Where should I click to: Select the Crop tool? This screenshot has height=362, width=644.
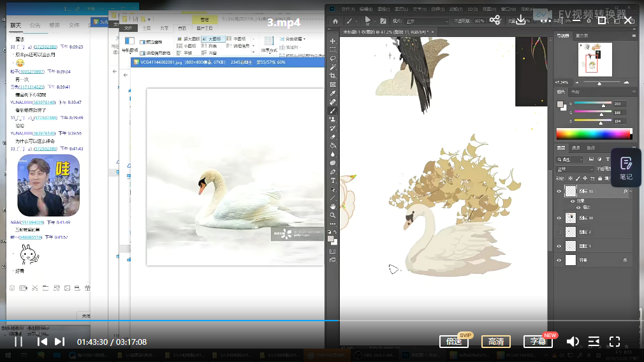[x=333, y=76]
